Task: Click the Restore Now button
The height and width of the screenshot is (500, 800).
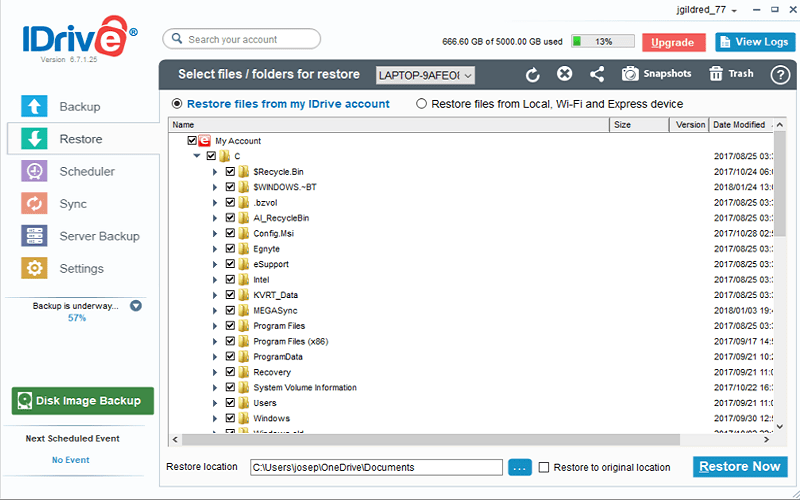Action: click(x=740, y=467)
